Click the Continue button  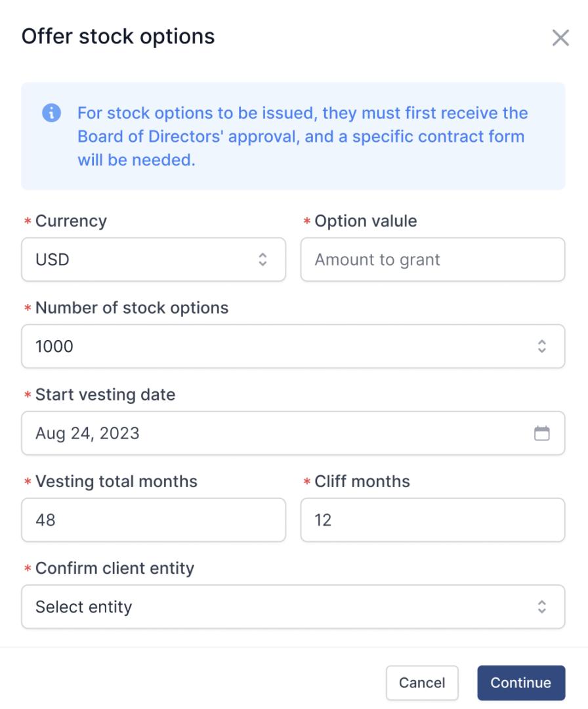[521, 683]
